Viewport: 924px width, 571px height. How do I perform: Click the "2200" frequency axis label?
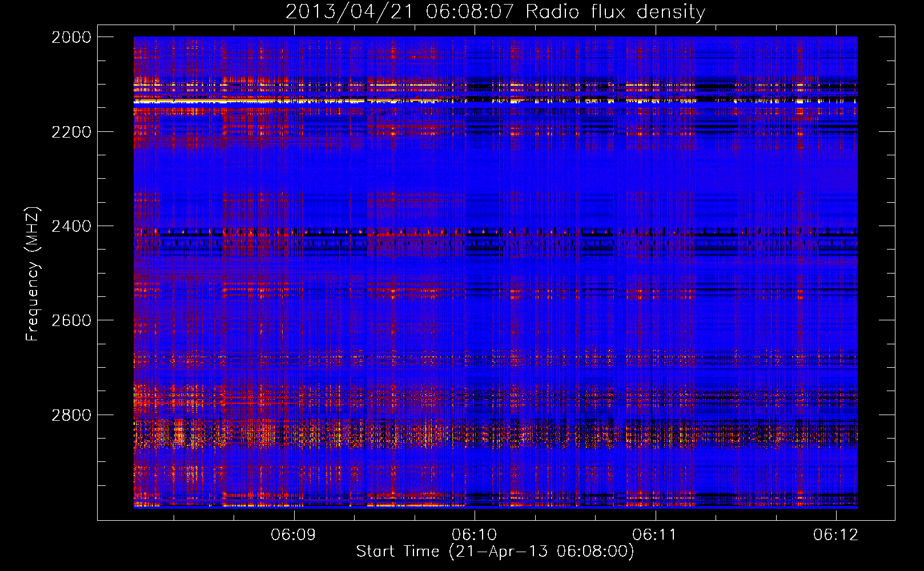point(71,132)
